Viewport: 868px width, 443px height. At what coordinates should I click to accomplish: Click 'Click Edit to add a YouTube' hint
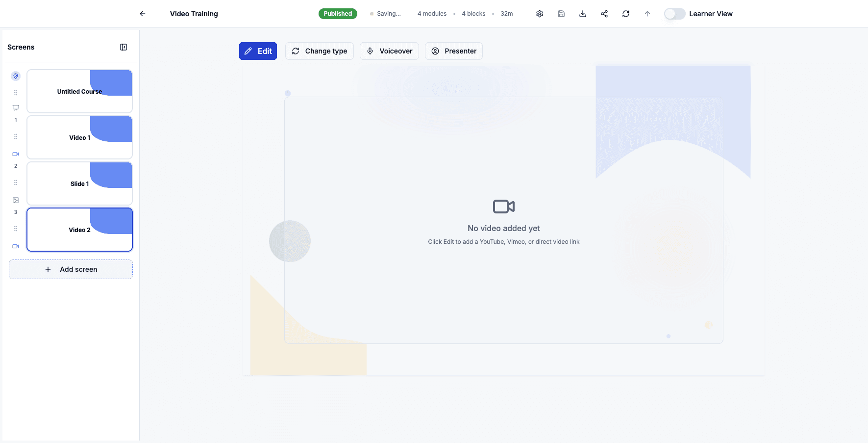(x=504, y=242)
